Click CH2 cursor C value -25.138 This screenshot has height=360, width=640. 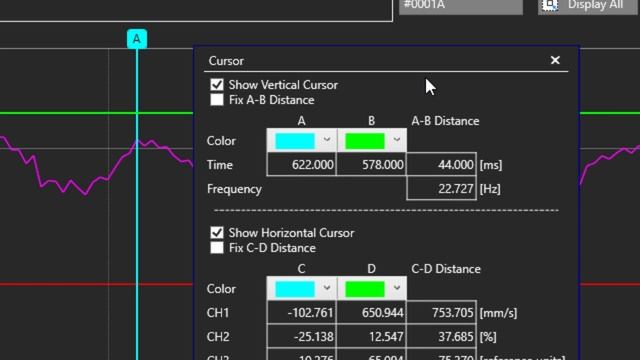click(x=302, y=337)
